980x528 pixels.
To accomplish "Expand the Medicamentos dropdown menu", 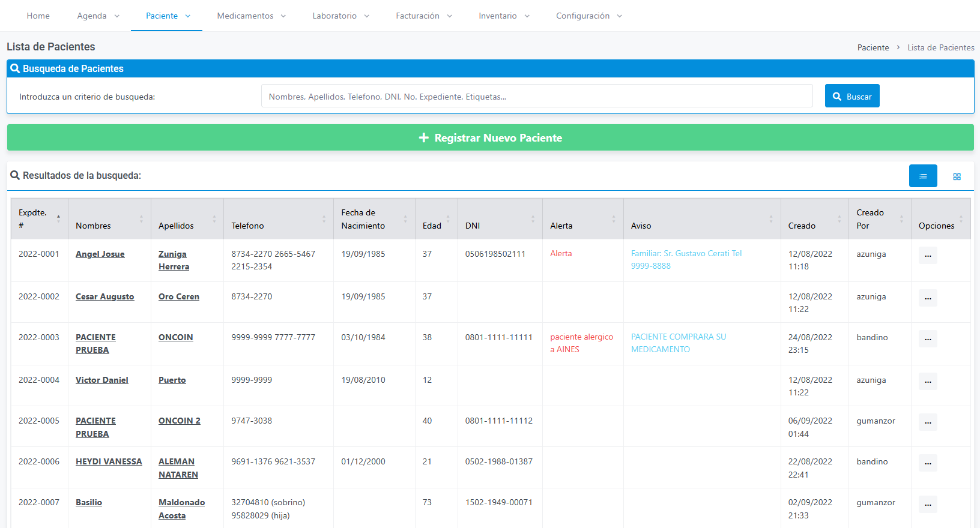I will pos(251,16).
